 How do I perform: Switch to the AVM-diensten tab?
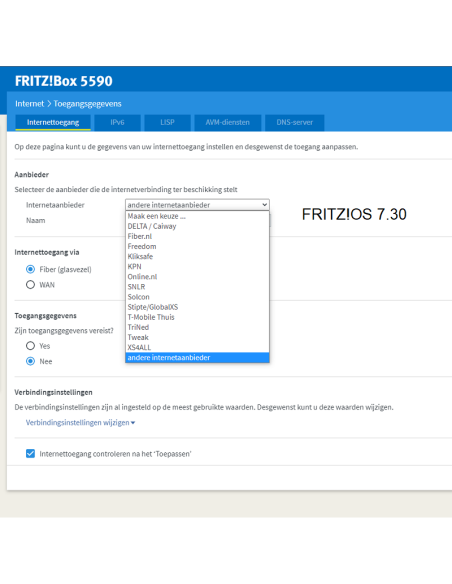click(227, 123)
